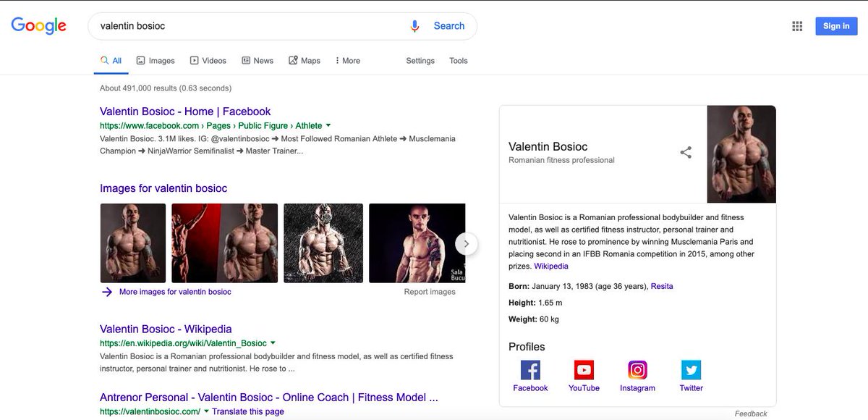868x420 pixels.
Task: Open the Twitter profile icon under Profiles
Action: pyautogui.click(x=691, y=370)
